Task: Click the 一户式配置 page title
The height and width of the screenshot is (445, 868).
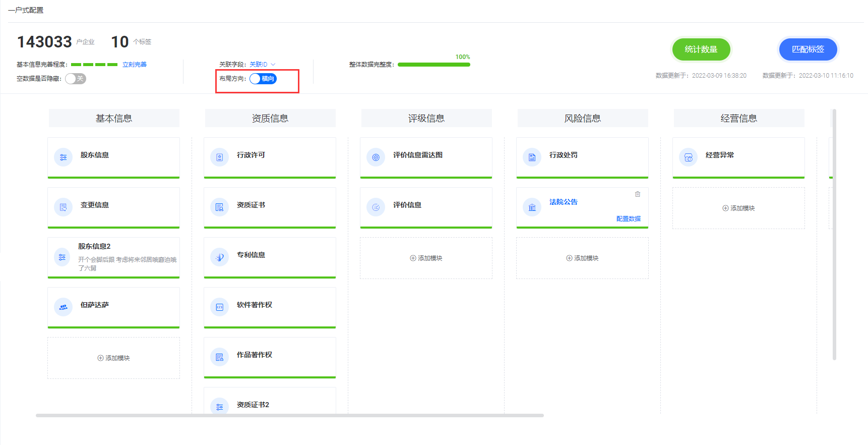Action: click(x=26, y=10)
